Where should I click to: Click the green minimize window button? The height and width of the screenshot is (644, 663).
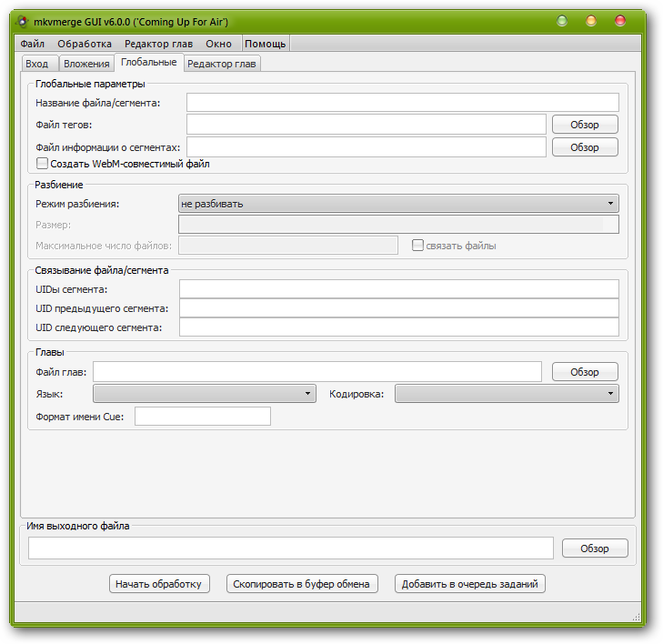tap(562, 20)
